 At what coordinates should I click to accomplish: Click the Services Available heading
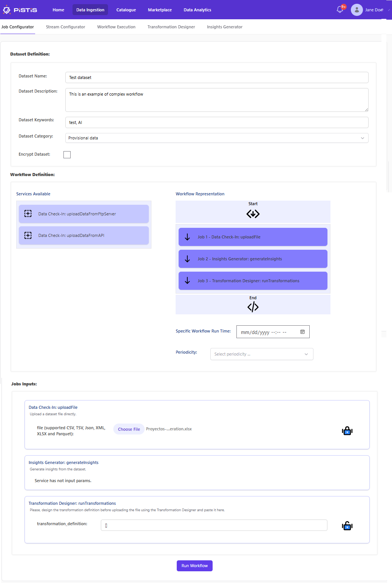pos(33,194)
